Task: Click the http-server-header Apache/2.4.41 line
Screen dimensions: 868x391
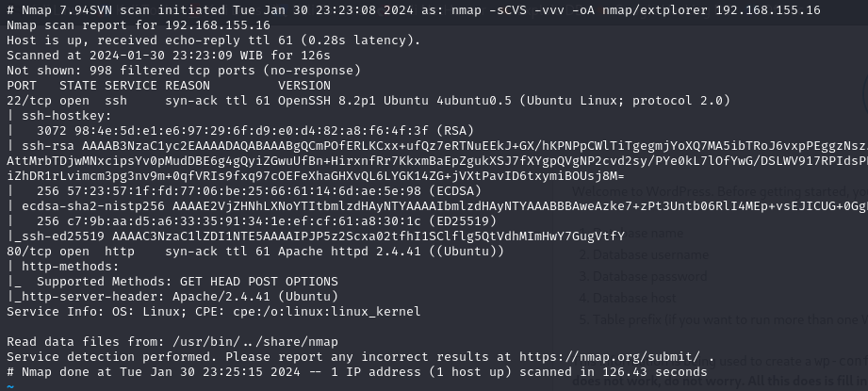Action: [172, 297]
